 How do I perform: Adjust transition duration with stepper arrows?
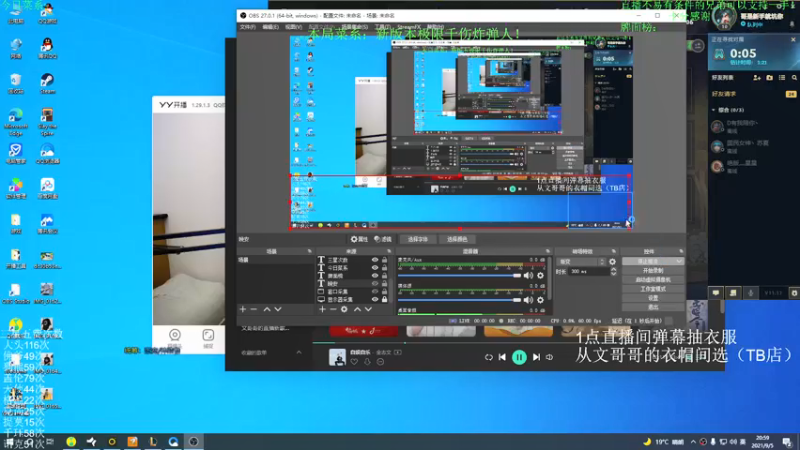(x=613, y=271)
